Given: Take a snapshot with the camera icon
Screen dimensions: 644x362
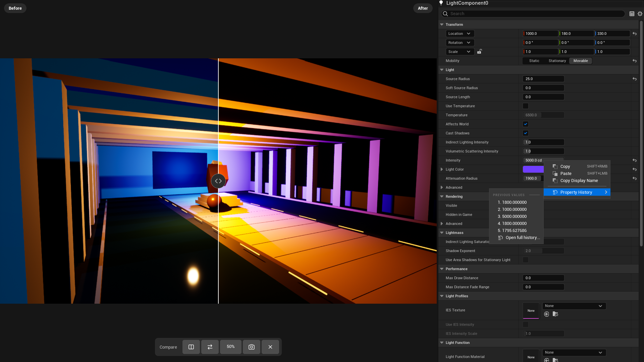Looking at the screenshot, I should 252,347.
